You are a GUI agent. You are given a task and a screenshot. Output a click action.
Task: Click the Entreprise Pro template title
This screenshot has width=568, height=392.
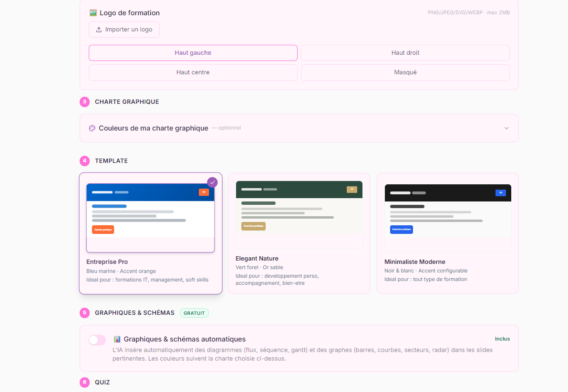coord(107,262)
